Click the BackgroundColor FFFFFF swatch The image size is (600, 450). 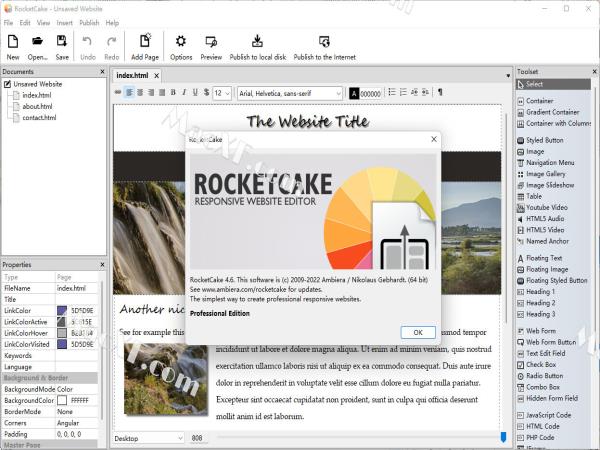(x=62, y=400)
